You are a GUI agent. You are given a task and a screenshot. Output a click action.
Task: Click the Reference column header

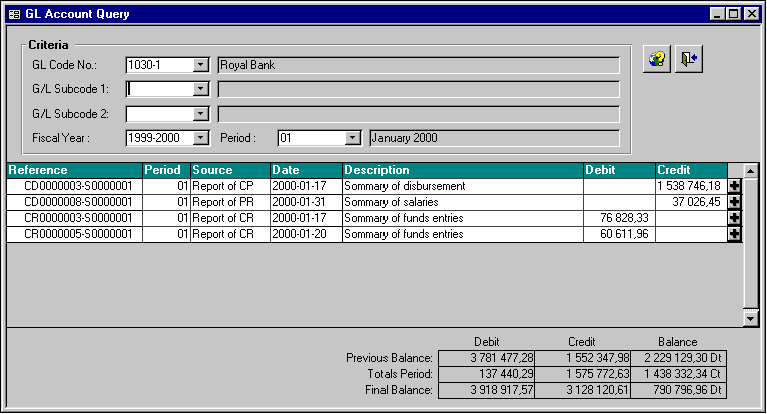click(73, 170)
